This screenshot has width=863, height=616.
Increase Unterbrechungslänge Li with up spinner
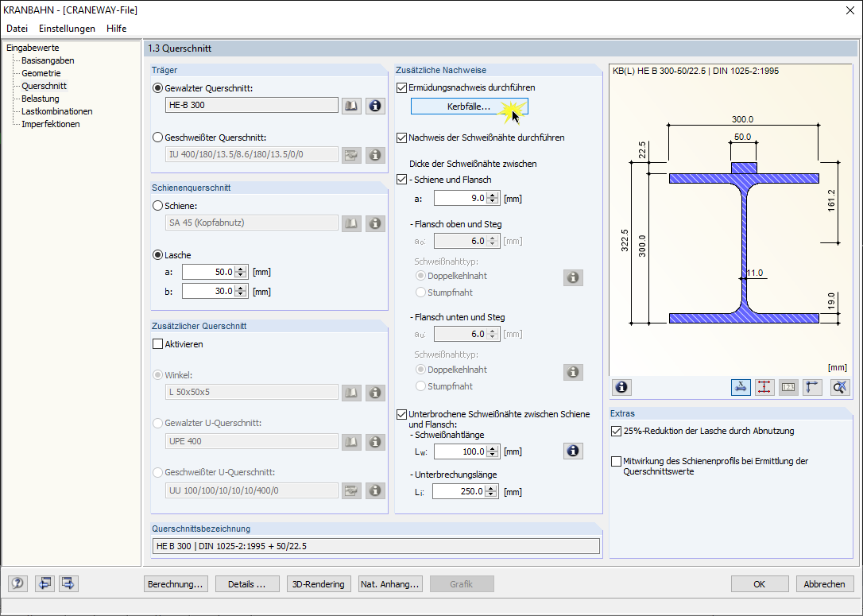click(x=491, y=488)
